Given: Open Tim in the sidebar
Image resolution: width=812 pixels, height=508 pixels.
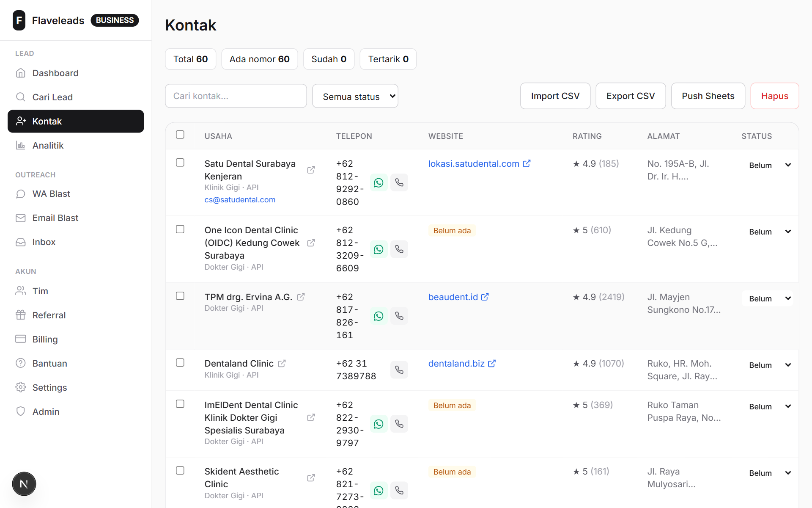Looking at the screenshot, I should click(x=76, y=291).
